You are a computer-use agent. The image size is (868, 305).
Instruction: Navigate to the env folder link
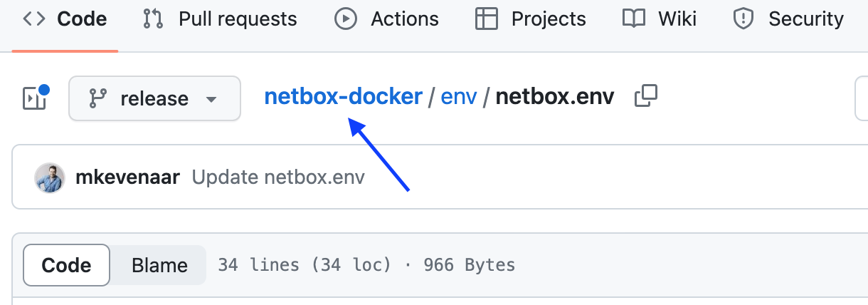459,96
